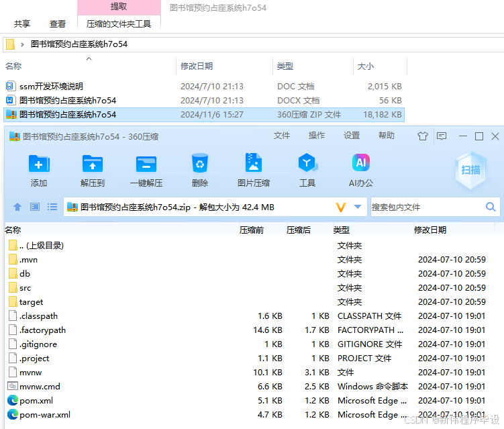504x429 pixels.
Task: Select the 提取 ribbon tab in Explorer
Action: (119, 7)
